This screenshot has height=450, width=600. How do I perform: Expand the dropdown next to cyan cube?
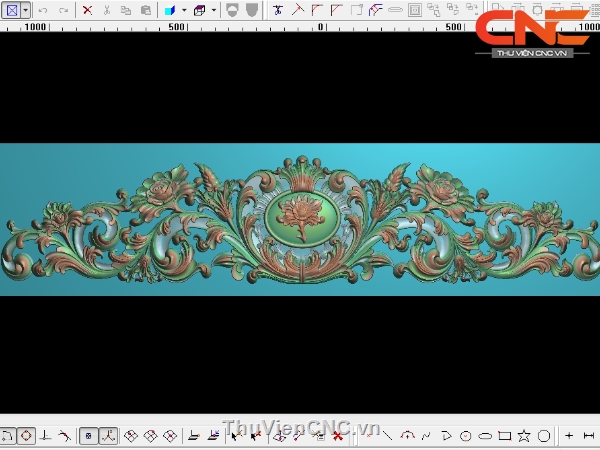coord(184,10)
